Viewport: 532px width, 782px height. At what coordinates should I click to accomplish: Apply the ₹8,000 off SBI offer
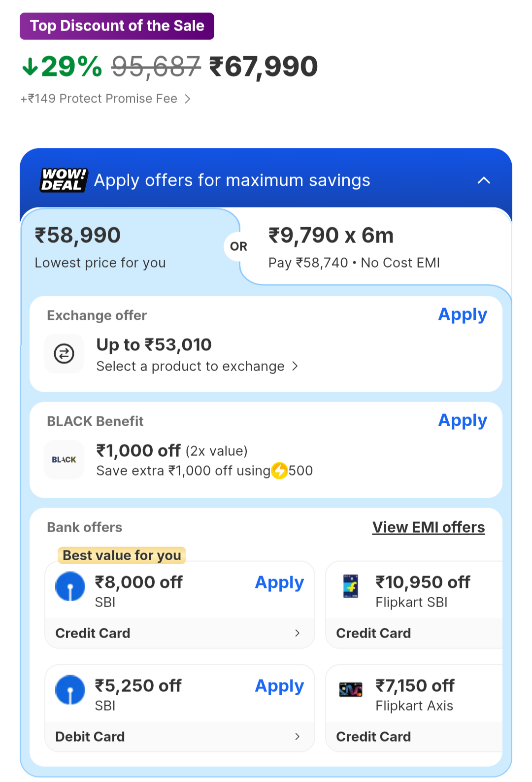pyautogui.click(x=279, y=582)
